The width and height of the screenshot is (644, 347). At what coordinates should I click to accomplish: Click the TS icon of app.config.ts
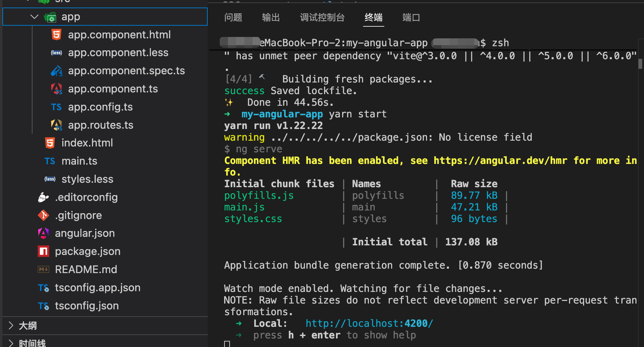56,107
